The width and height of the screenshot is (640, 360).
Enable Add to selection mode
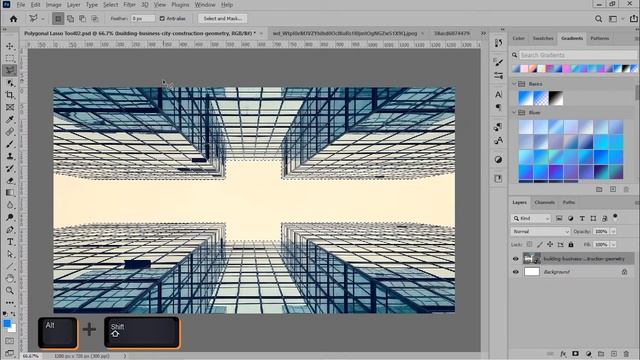(x=70, y=19)
